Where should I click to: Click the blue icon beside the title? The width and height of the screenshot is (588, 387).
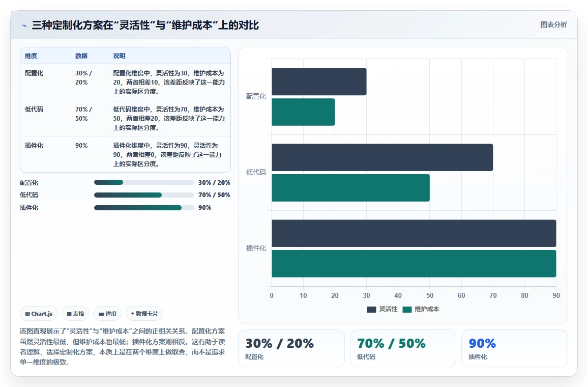point(24,25)
